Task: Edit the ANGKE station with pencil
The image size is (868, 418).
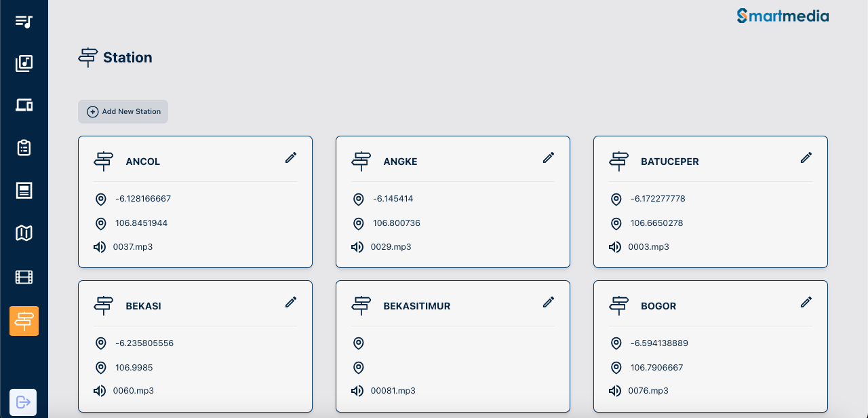Action: pos(549,157)
